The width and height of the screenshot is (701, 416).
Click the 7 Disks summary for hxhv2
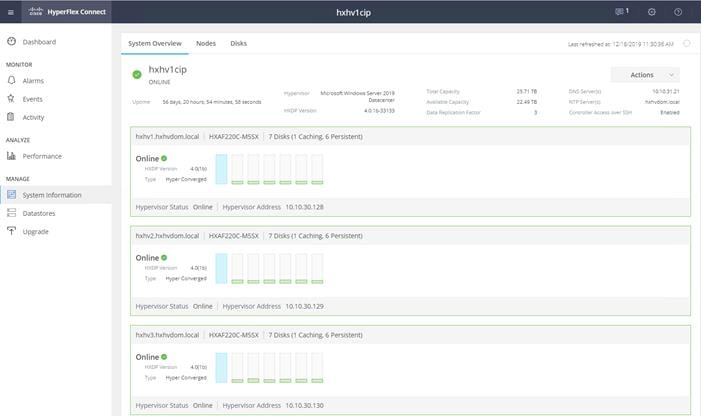click(x=316, y=235)
